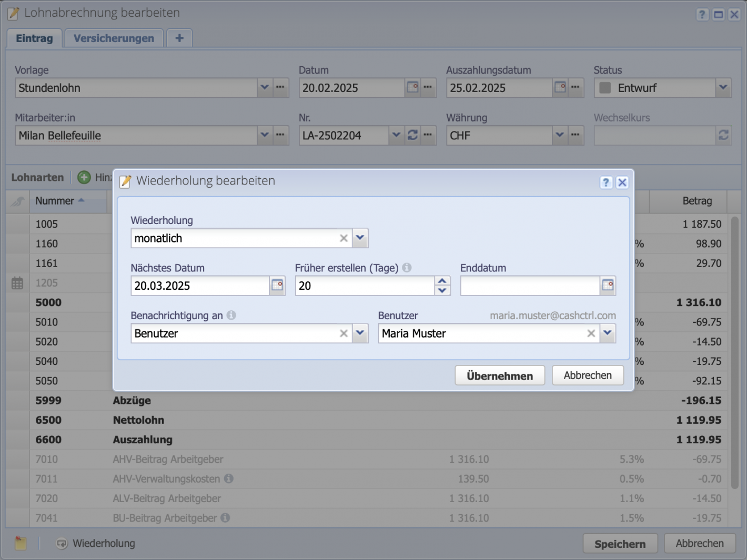Increase Früher erstellen days with up arrow
This screenshot has height=560, width=747.
pyautogui.click(x=442, y=281)
